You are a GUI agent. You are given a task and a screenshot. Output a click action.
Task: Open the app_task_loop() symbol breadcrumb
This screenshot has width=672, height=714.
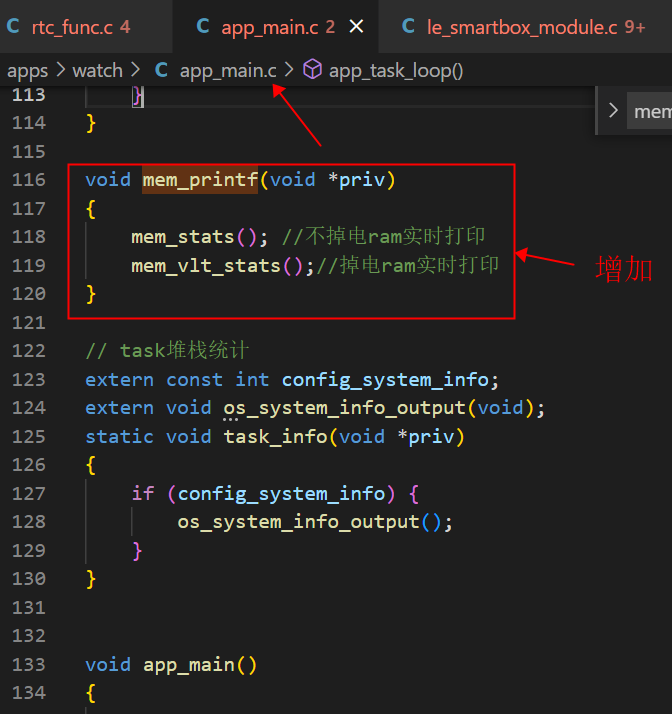tap(396, 71)
